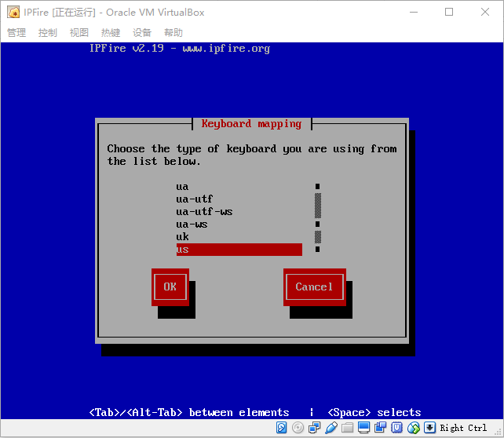Click the USB devices icon
The height and width of the screenshot is (438, 504).
331,428
